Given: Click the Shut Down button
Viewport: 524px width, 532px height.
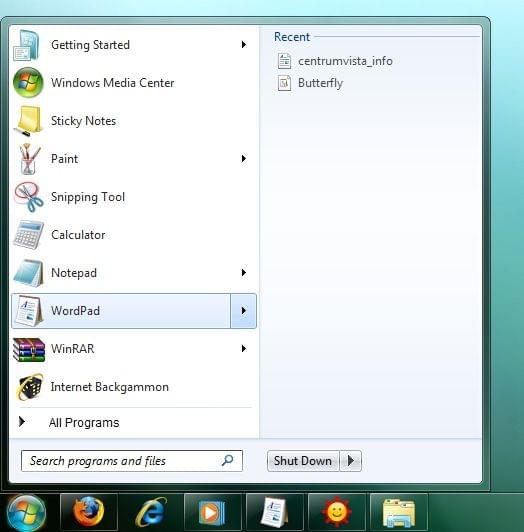Looking at the screenshot, I should tap(303, 461).
